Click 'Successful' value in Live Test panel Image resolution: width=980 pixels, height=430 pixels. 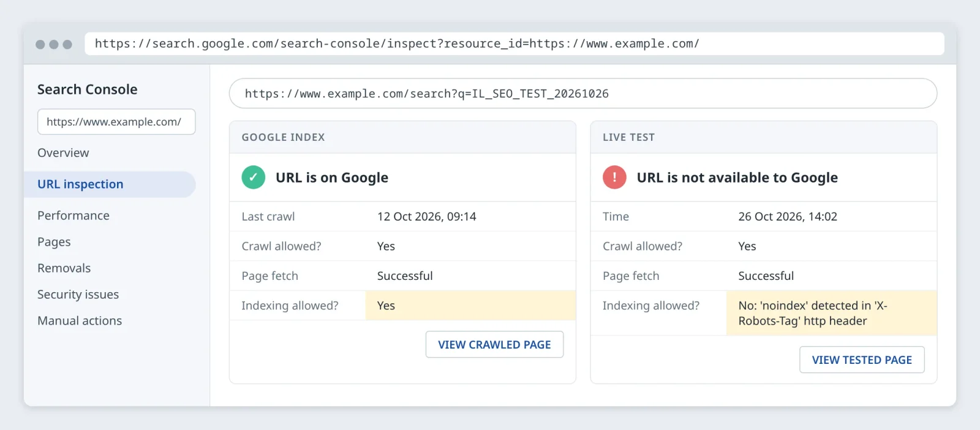pyautogui.click(x=766, y=276)
